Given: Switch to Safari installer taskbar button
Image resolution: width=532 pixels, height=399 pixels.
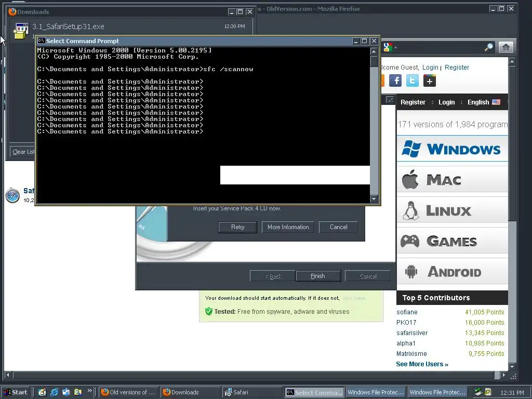Looking at the screenshot, I should tap(252, 392).
